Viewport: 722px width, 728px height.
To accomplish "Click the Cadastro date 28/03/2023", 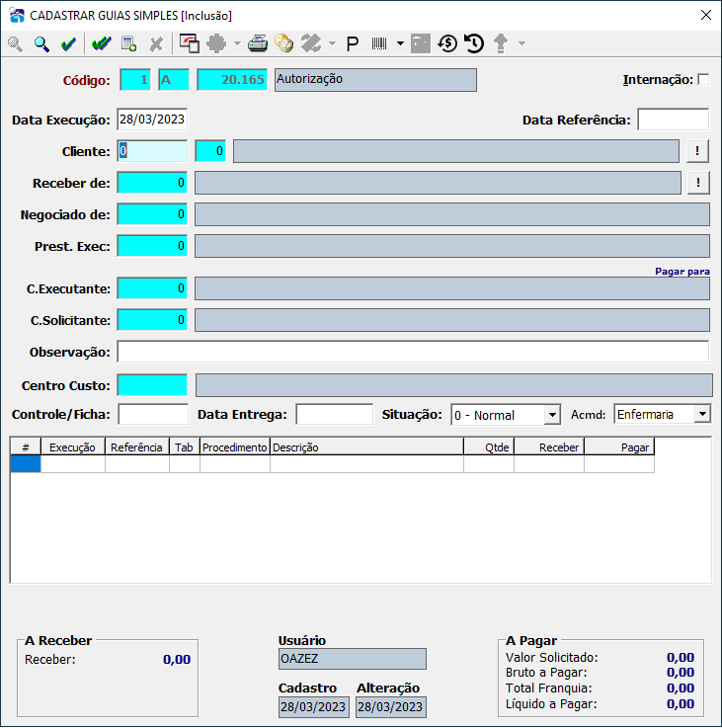I will (x=313, y=706).
